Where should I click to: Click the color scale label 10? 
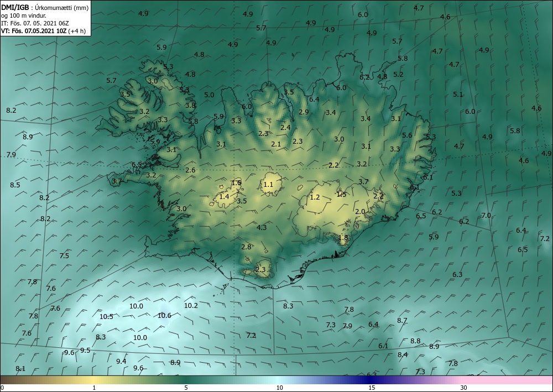[280, 388]
